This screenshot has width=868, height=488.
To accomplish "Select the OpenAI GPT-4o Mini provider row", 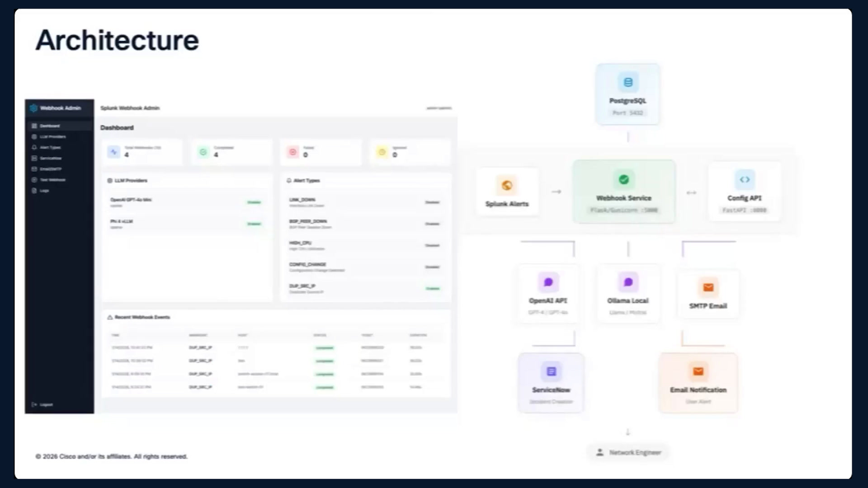I will click(x=187, y=202).
